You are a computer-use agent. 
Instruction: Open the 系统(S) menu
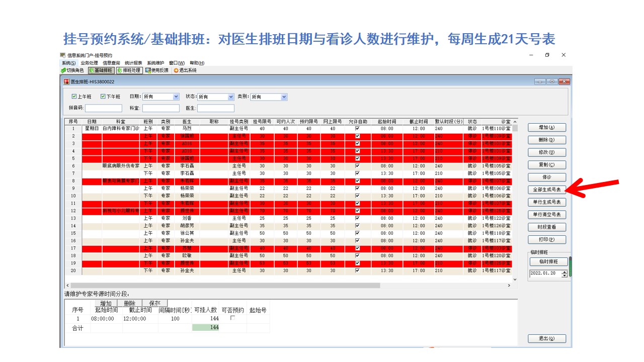point(68,63)
